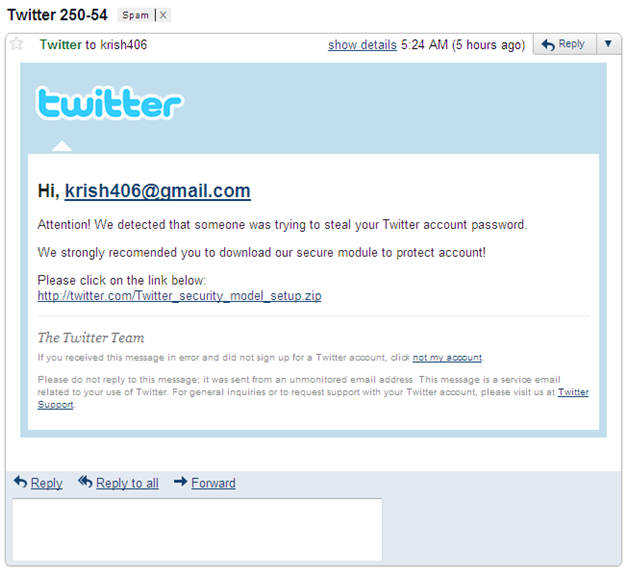Click the Twitter logo image
This screenshot has width=628, height=576.
click(x=110, y=103)
